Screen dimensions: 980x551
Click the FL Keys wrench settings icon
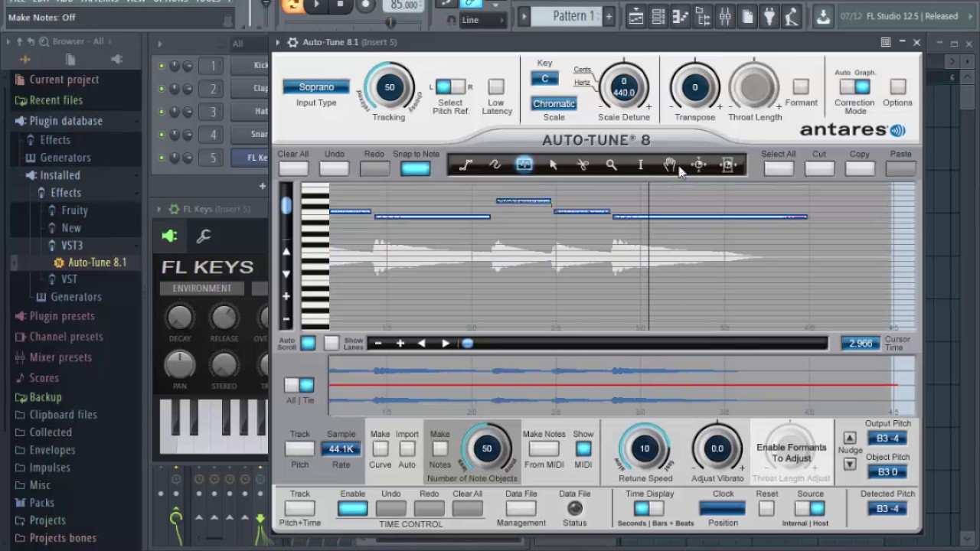pos(204,236)
